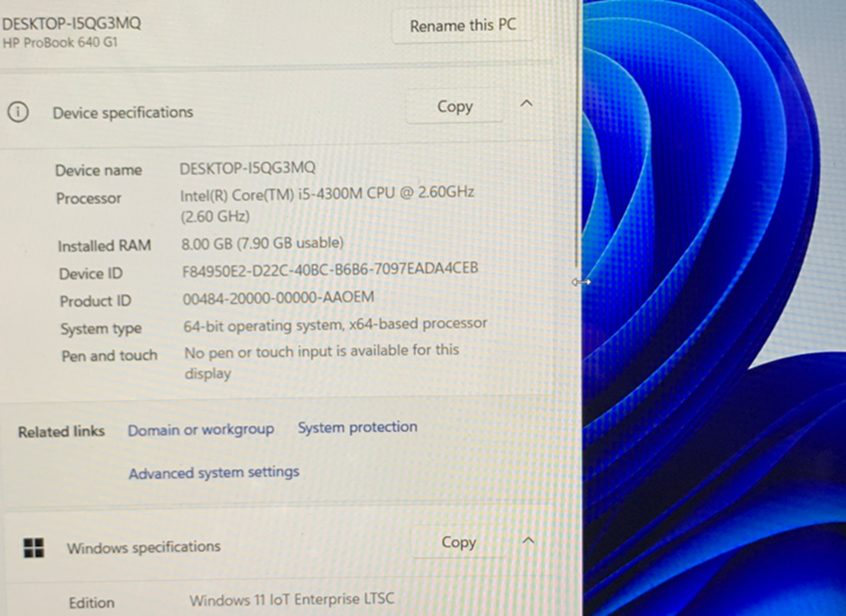Open System protection link
The image size is (846, 616).
[x=357, y=427]
